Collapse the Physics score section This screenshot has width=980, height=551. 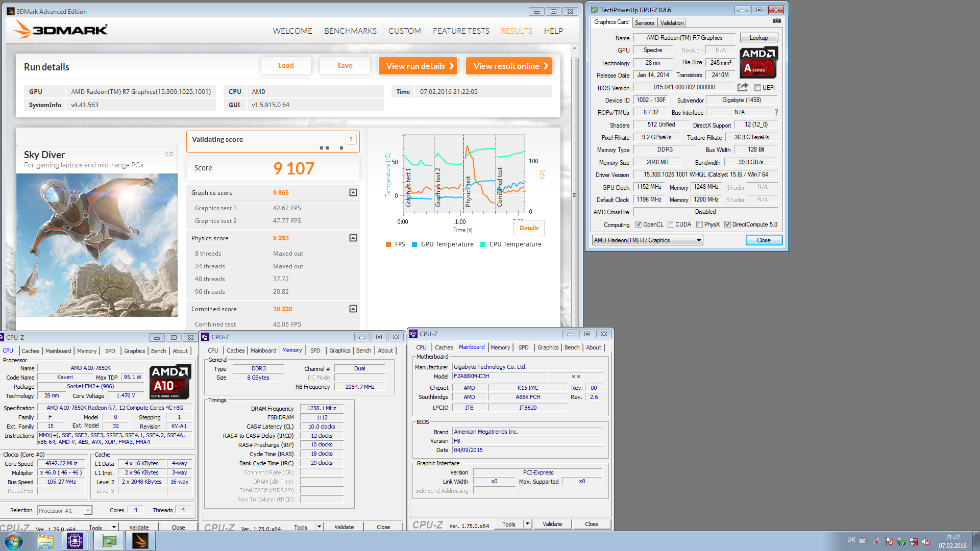click(x=353, y=238)
